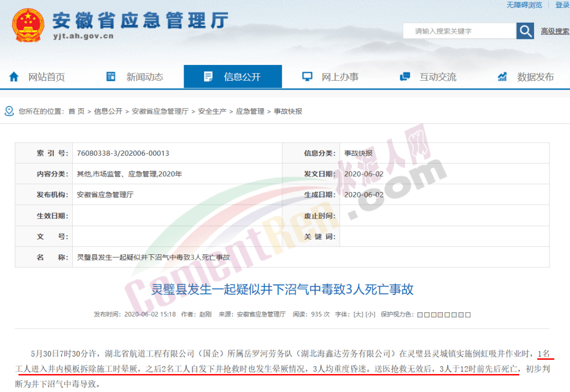Click the chart icon beside 数据发布

point(502,77)
